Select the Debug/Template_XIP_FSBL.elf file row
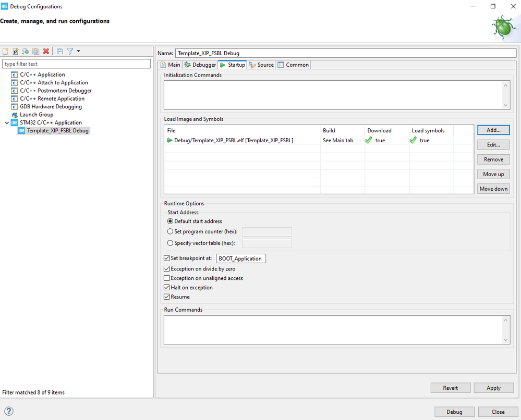521x420 pixels. tap(319, 141)
